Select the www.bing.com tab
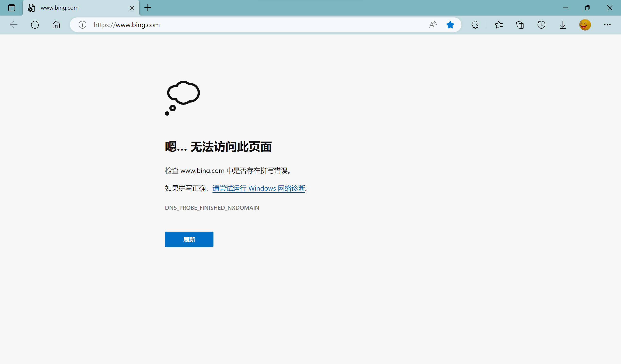The image size is (621, 364). [81, 8]
